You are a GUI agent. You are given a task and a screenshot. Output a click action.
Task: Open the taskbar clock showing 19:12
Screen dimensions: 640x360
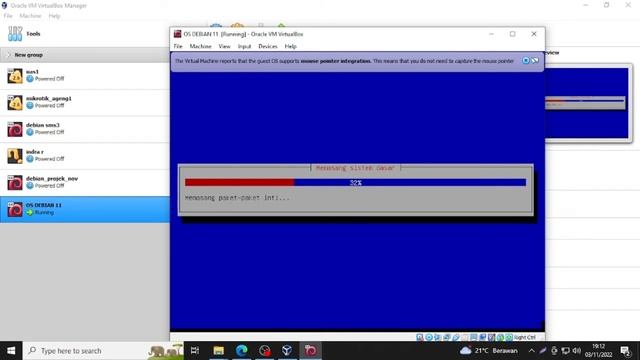click(x=598, y=351)
